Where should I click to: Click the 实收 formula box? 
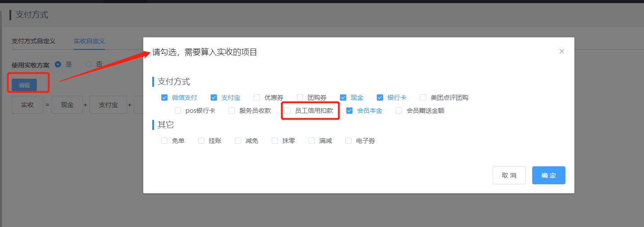[x=27, y=105]
